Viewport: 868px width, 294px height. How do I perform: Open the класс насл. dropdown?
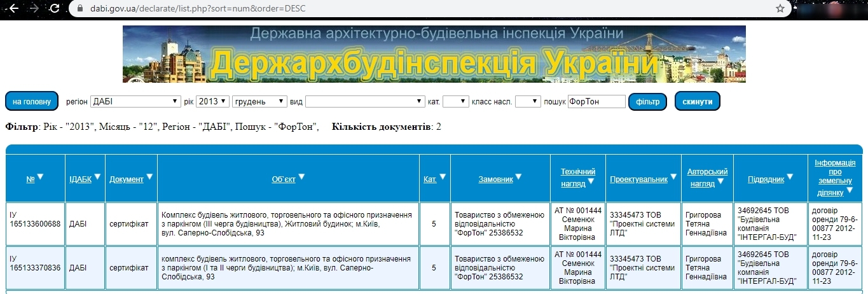pos(528,101)
